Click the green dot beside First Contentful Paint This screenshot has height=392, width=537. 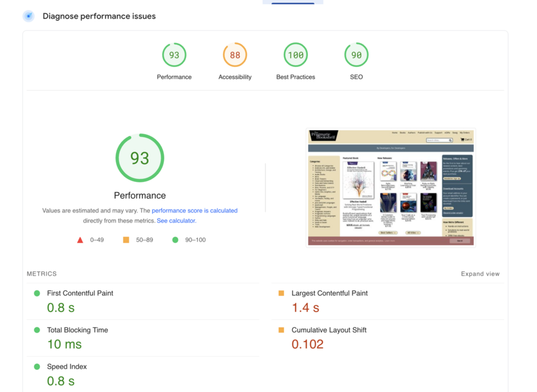[x=36, y=293]
